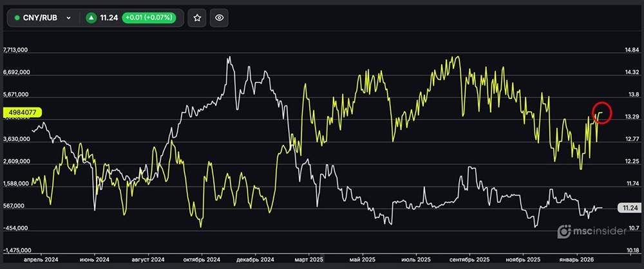Click the +0.01 (+0.07%) change badge
Viewport: 644px width, 269px height.
[150, 17]
